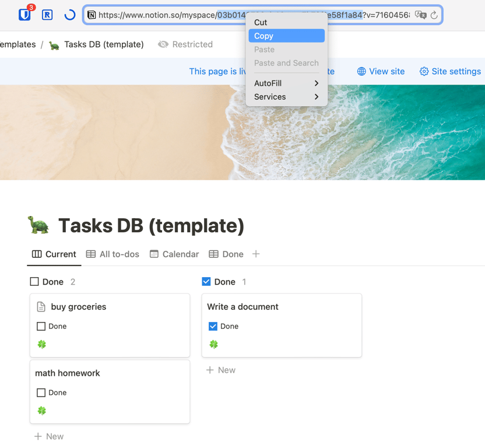Image resolution: width=485 pixels, height=448 pixels.
Task: Click the board icon on Current tab
Action: click(37, 254)
